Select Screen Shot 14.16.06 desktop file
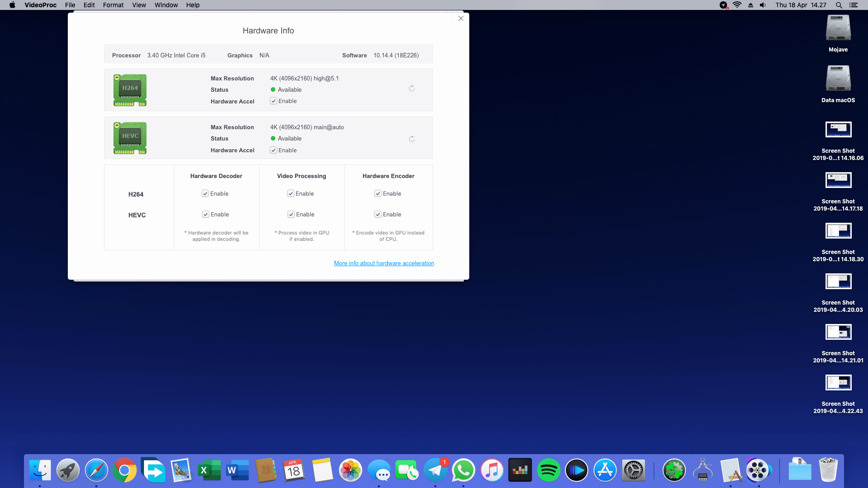The height and width of the screenshot is (488, 868). click(838, 130)
